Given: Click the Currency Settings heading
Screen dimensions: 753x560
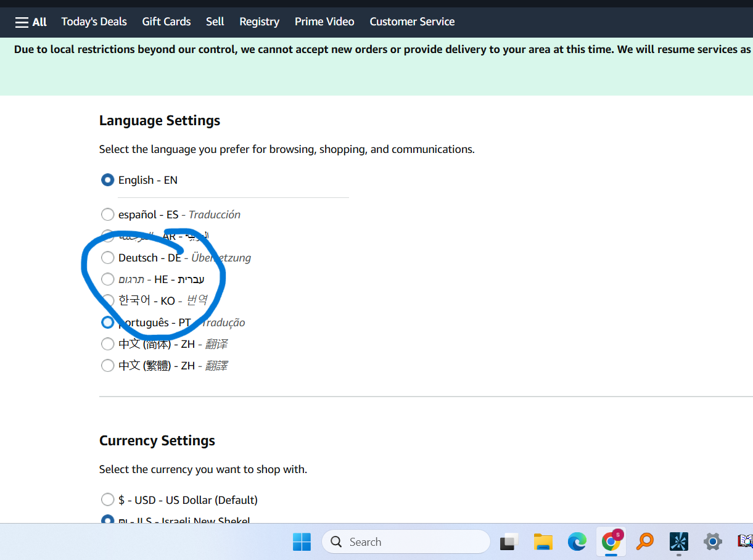Looking at the screenshot, I should click(157, 440).
